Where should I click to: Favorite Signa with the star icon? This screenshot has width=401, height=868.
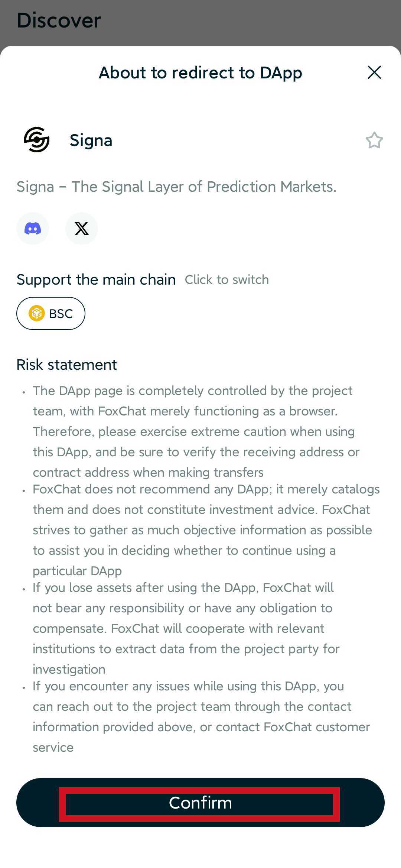click(x=374, y=140)
